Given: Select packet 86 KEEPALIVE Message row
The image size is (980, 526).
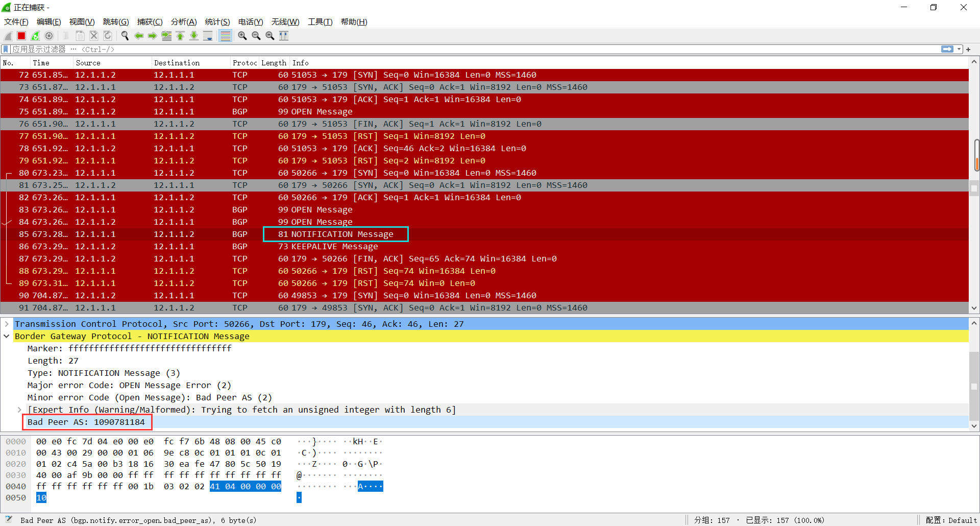Looking at the screenshot, I should [484, 246].
